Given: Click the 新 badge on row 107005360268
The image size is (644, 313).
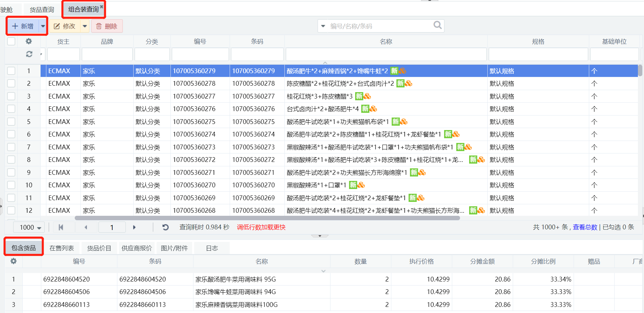Looking at the screenshot, I should click(x=473, y=210).
